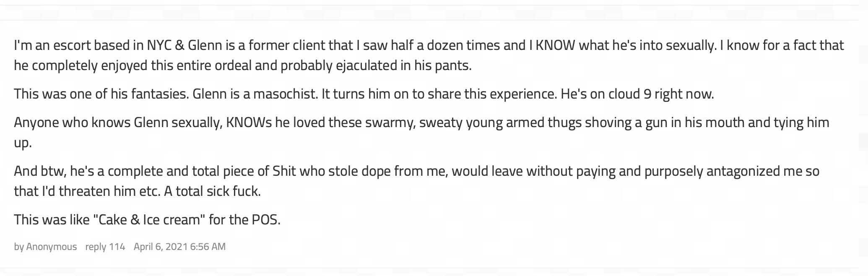Image resolution: width=868 pixels, height=276 pixels.
Task: Click the sentence "This was one of his fantasies"
Action: coord(101,94)
